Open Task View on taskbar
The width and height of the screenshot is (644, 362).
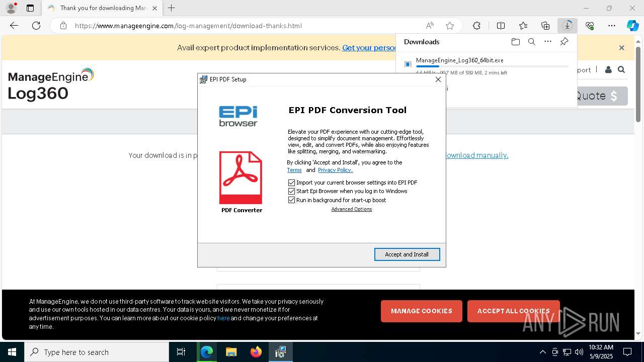click(181, 352)
